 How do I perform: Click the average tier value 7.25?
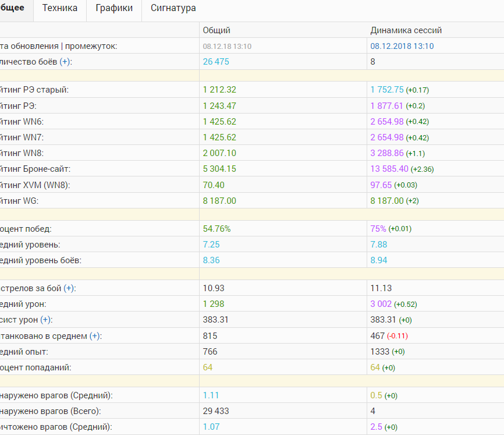click(211, 245)
